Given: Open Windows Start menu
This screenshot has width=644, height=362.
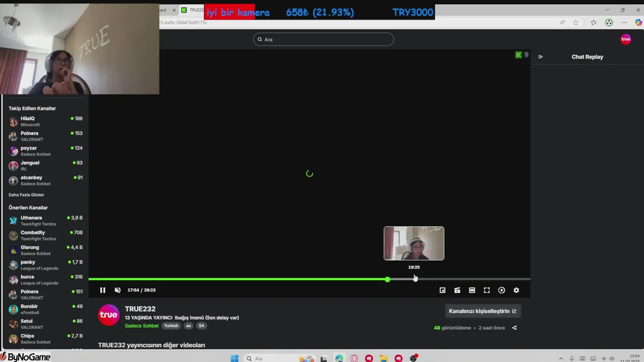Looking at the screenshot, I should point(234,358).
